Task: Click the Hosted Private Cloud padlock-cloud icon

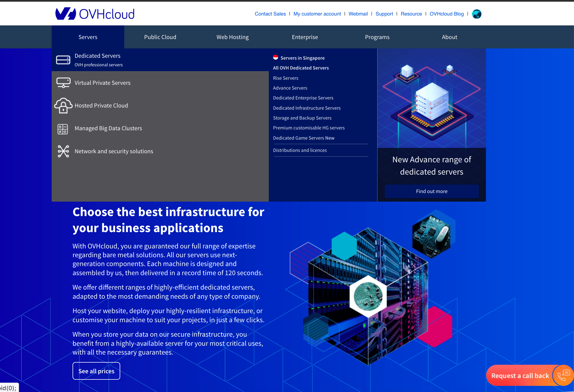Action: 63,105
